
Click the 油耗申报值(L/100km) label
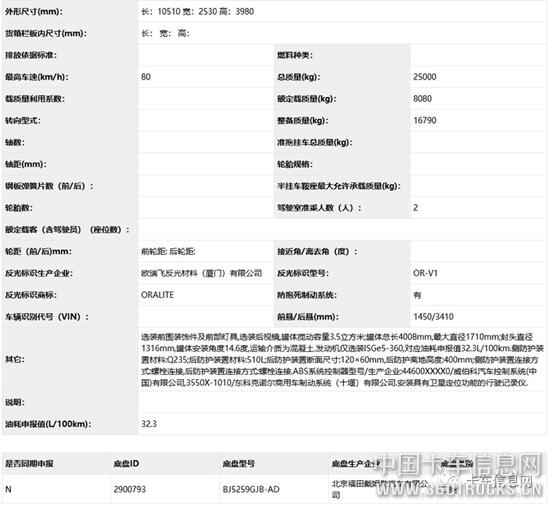(48, 424)
